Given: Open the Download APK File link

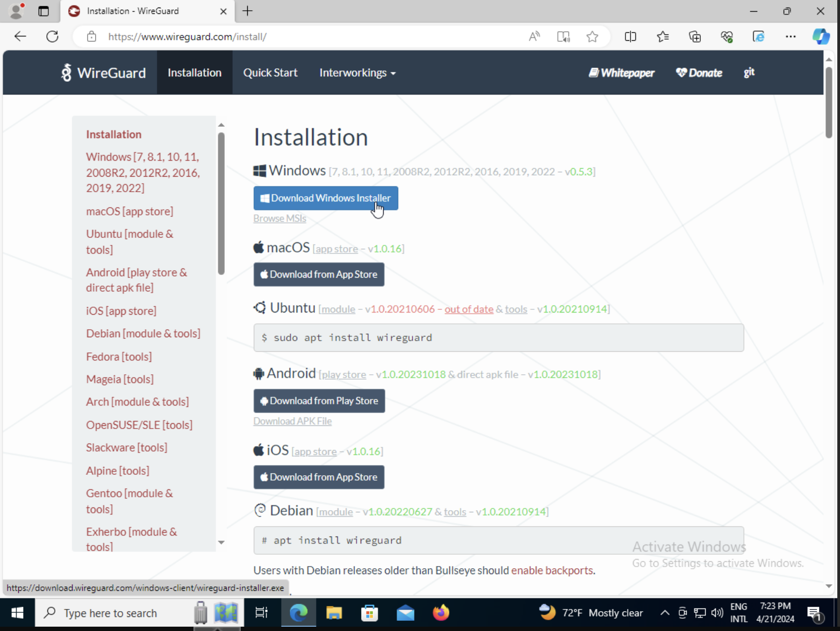Looking at the screenshot, I should pyautogui.click(x=292, y=421).
